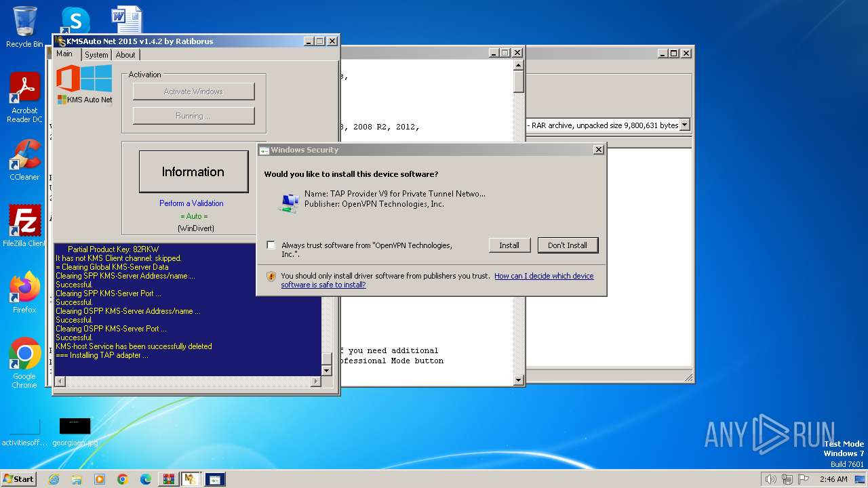Click the Publisher: OpenVPN Technologies, Inc. text

point(374,204)
